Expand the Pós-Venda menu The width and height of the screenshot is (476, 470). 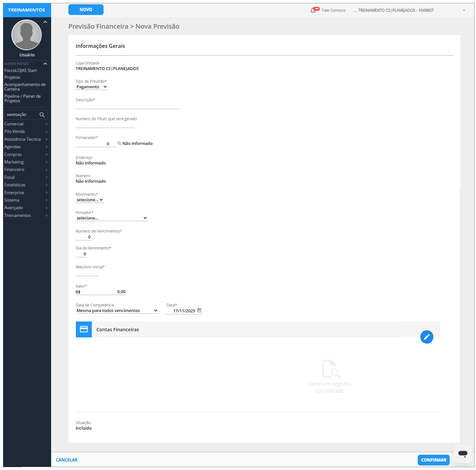pos(26,132)
